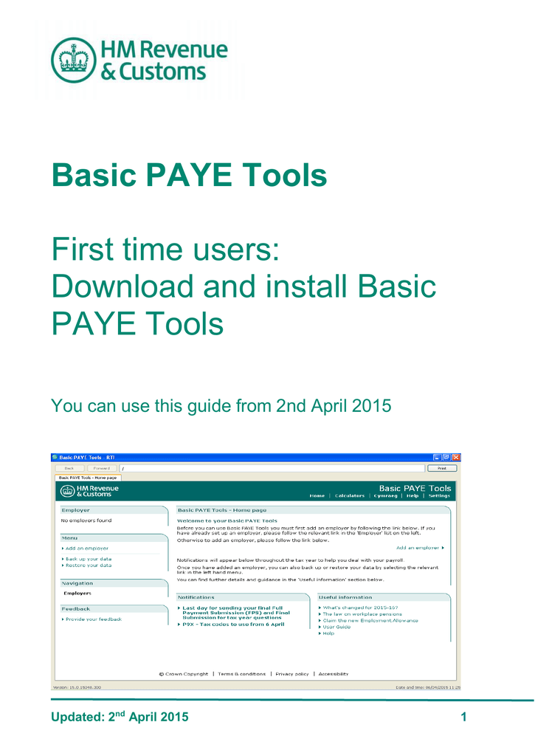The image size is (535, 756).
Task: Click the app icon in the window title bar
Action: (x=55, y=457)
